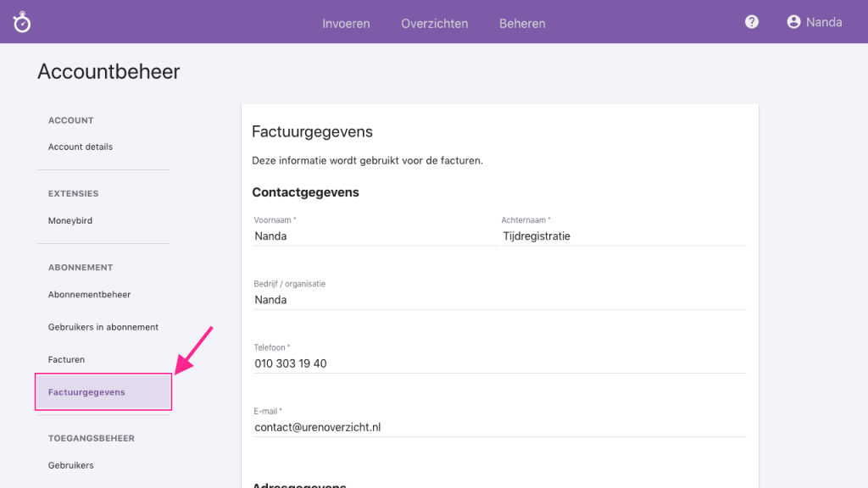Click the Telefoon input field
Viewport: 868px width, 488px height.
(498, 363)
